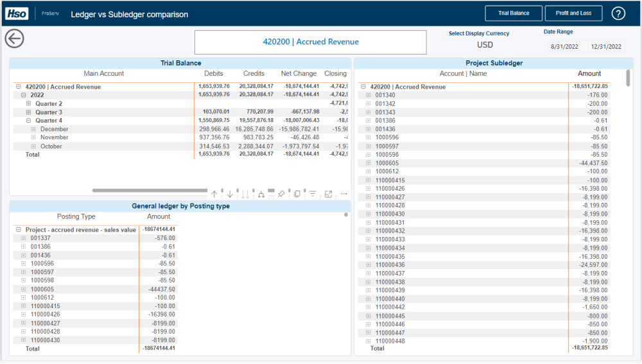Click the copy visual icon
The height and width of the screenshot is (364, 642).
tap(297, 194)
